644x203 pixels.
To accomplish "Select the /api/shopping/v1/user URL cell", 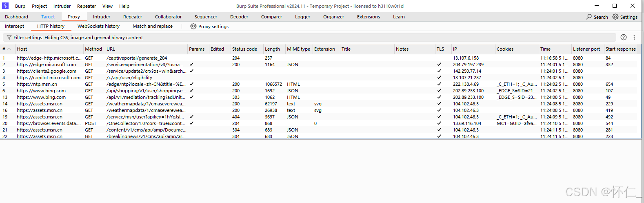I will 146,91.
